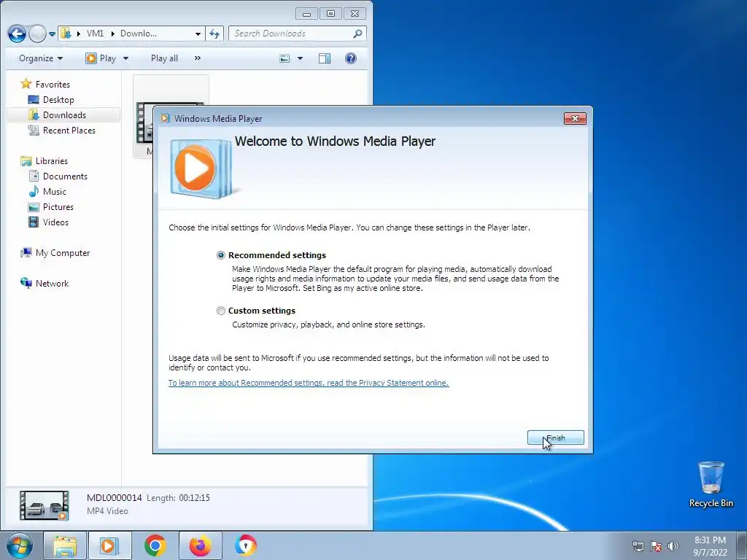Click the details pane video thumbnail
This screenshot has height=560, width=747.
point(44,505)
